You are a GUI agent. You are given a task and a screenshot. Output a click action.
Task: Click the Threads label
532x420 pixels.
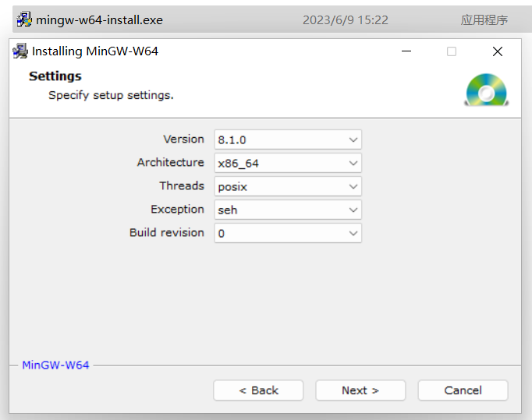tap(182, 185)
